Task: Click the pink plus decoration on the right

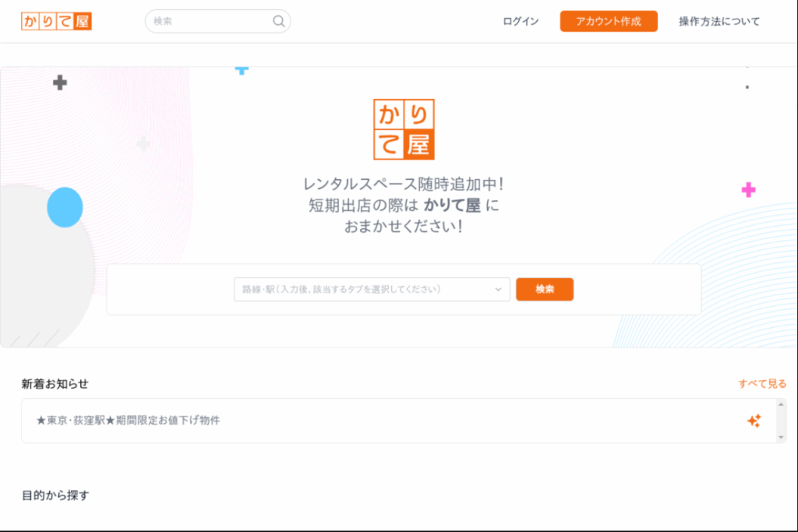Action: coord(747,188)
